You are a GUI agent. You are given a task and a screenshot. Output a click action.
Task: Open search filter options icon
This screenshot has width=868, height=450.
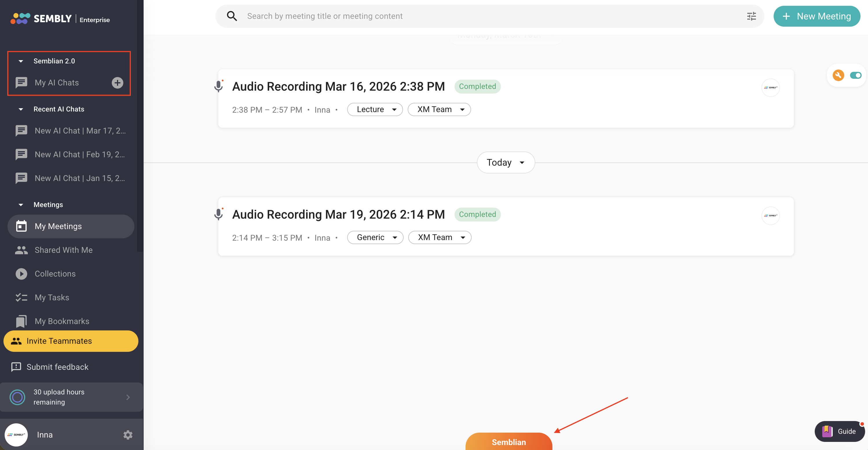pos(751,16)
